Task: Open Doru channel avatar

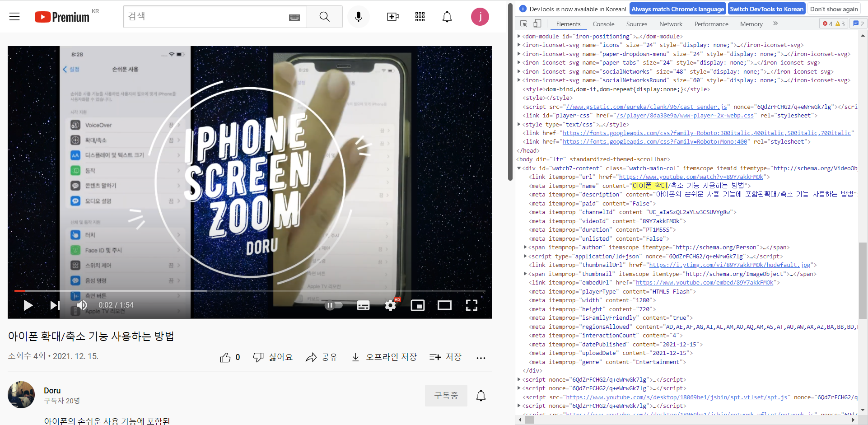Action: tap(21, 395)
